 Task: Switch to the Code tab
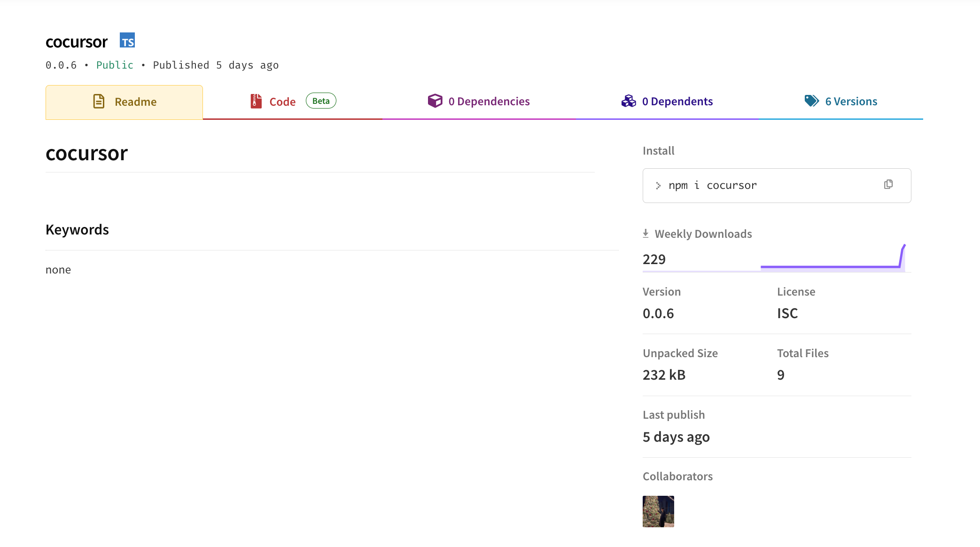click(293, 102)
